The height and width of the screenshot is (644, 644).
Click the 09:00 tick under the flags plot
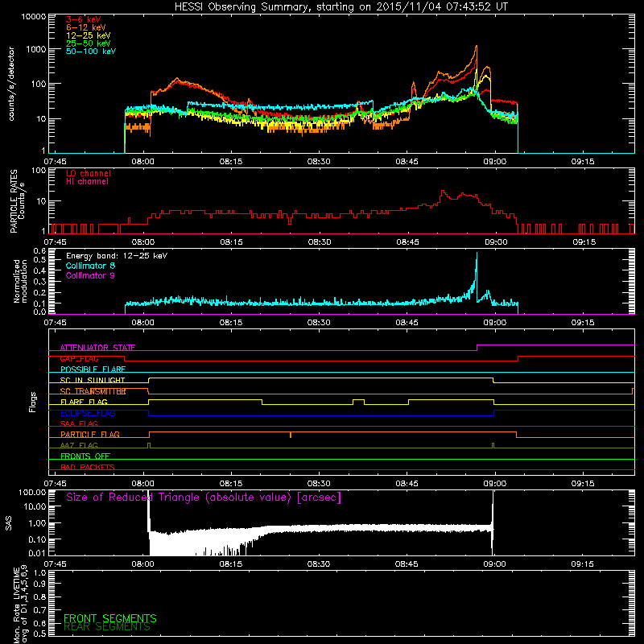pos(495,484)
